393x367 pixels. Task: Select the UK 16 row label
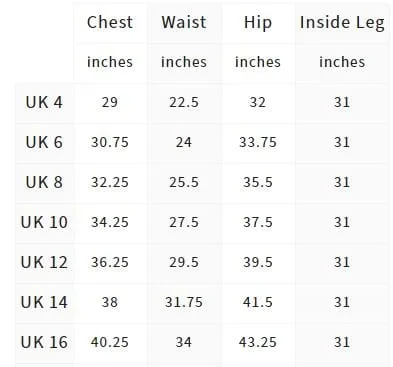44,342
